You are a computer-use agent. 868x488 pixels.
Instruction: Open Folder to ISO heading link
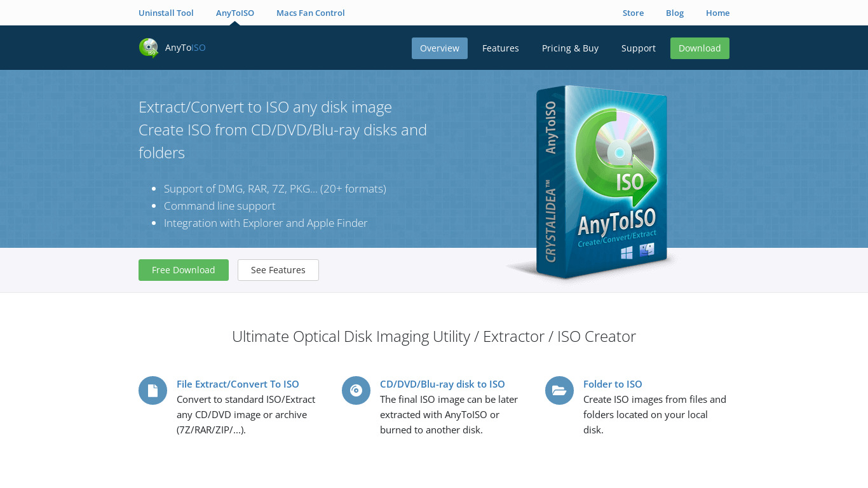pyautogui.click(x=613, y=384)
